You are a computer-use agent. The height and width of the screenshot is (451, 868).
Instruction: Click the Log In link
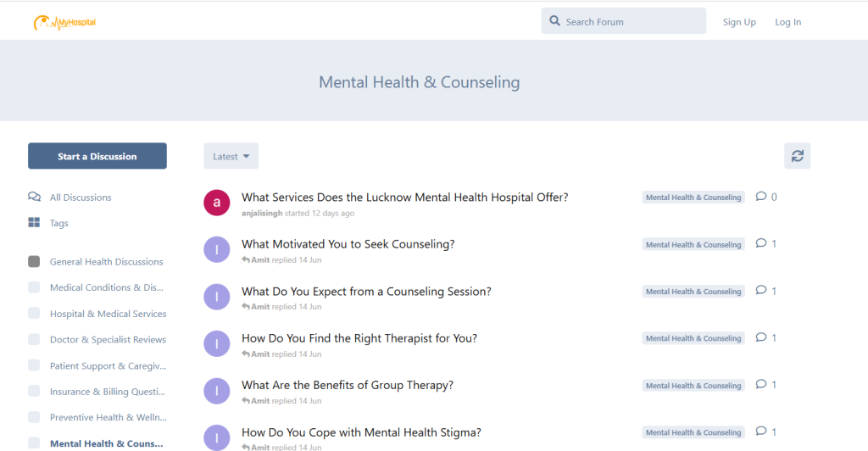pyautogui.click(x=787, y=22)
